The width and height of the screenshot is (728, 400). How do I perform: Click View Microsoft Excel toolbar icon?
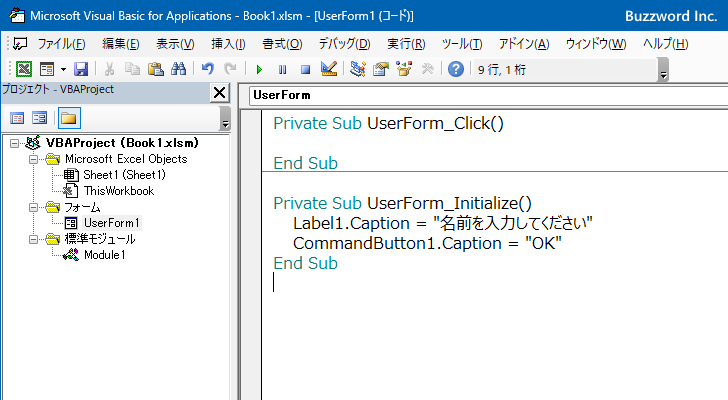tap(24, 69)
